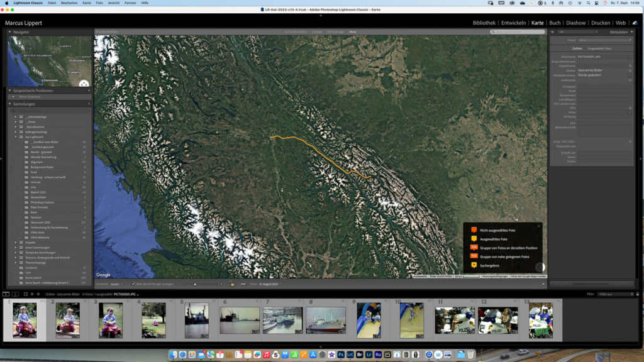The width and height of the screenshot is (644, 362).
Task: Expand the Auftragsshootings collection set
Action: pos(16,132)
